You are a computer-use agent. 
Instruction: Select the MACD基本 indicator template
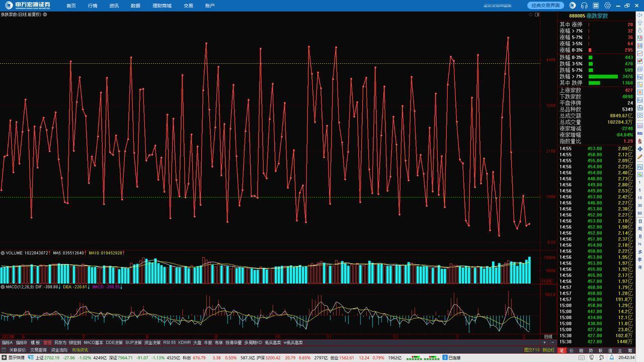(93, 342)
